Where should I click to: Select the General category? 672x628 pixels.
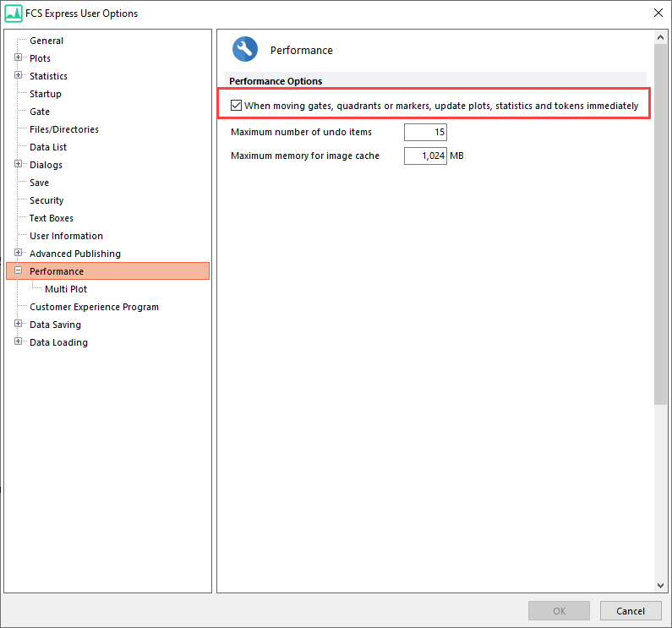point(46,41)
